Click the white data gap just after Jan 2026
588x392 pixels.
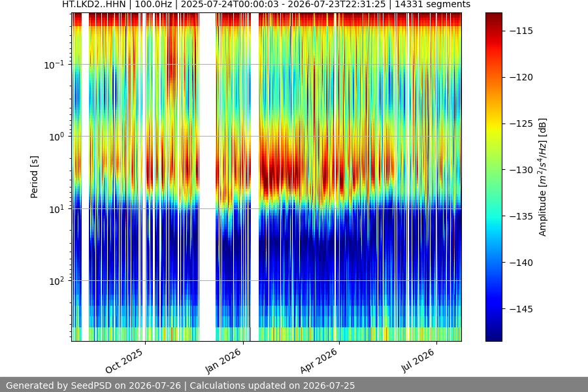(x=255, y=177)
